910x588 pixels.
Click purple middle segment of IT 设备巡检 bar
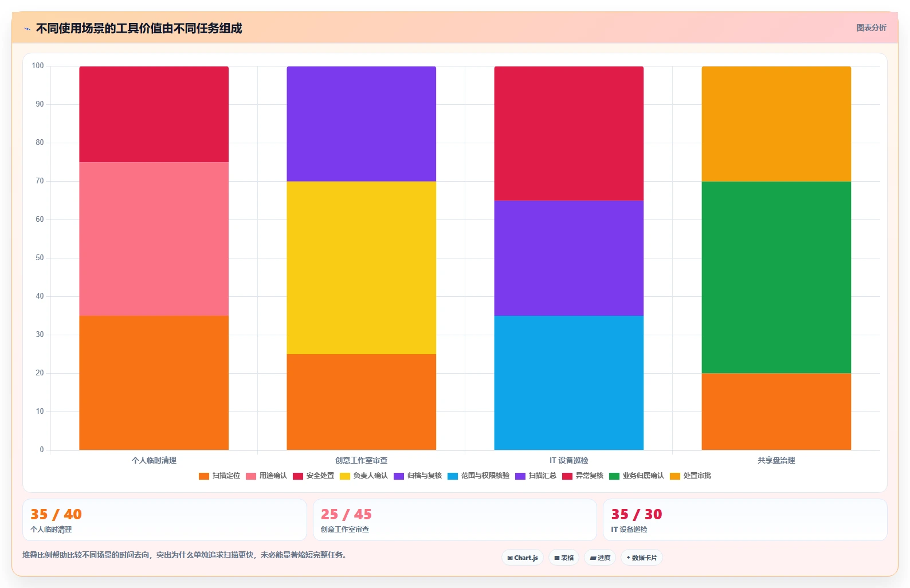pyautogui.click(x=568, y=258)
